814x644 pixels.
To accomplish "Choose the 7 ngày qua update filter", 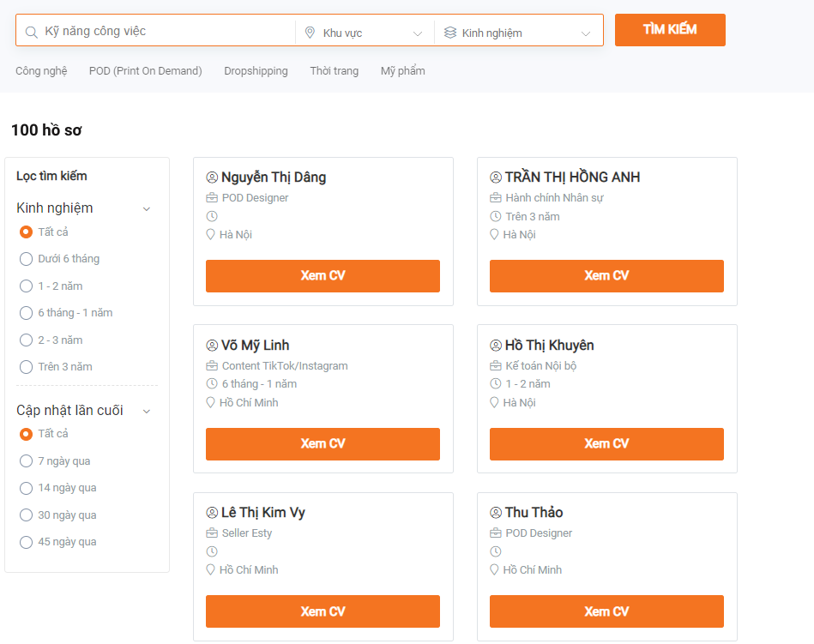I will (x=27, y=461).
